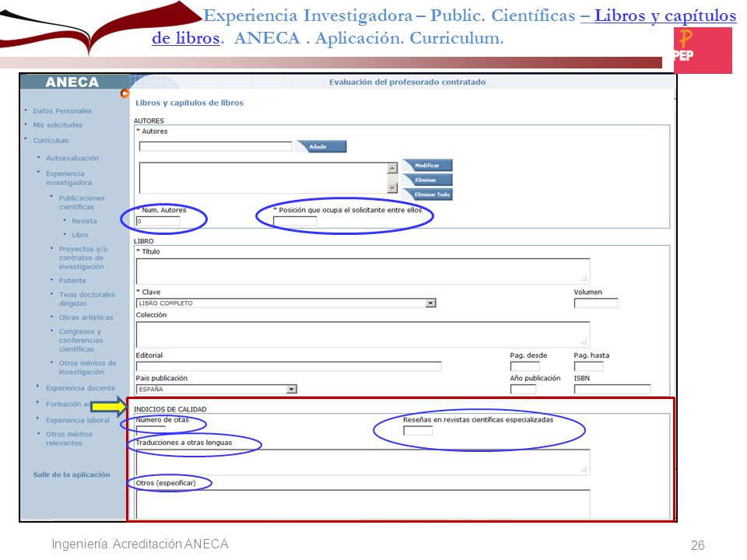The image size is (747, 560).
Task: Click the Eliminar button
Action: pyautogui.click(x=427, y=180)
